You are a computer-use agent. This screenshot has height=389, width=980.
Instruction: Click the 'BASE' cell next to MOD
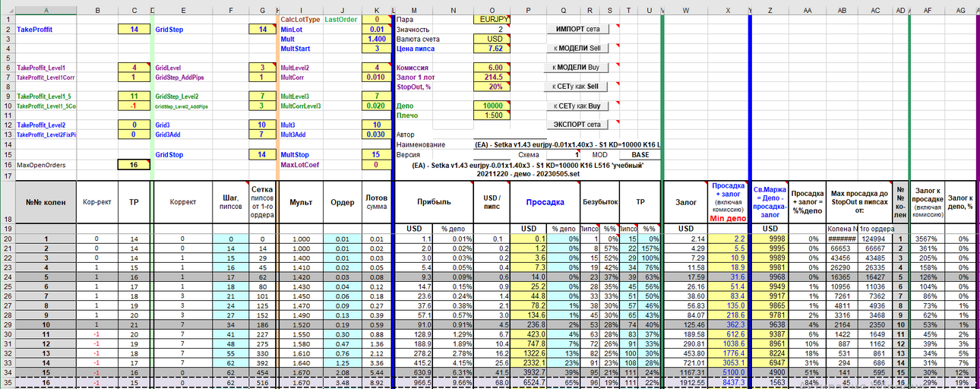[x=640, y=154]
